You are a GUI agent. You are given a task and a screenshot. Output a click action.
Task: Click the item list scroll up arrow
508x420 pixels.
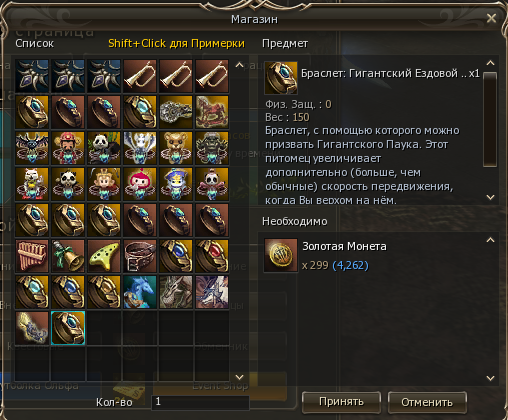[x=239, y=65]
